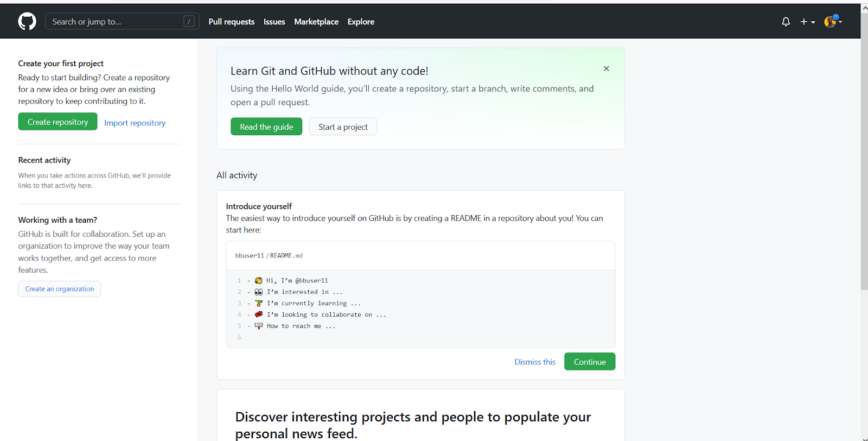Open the user avatar profile menu
Image resolution: width=868 pixels, height=441 pixels.
pos(833,21)
